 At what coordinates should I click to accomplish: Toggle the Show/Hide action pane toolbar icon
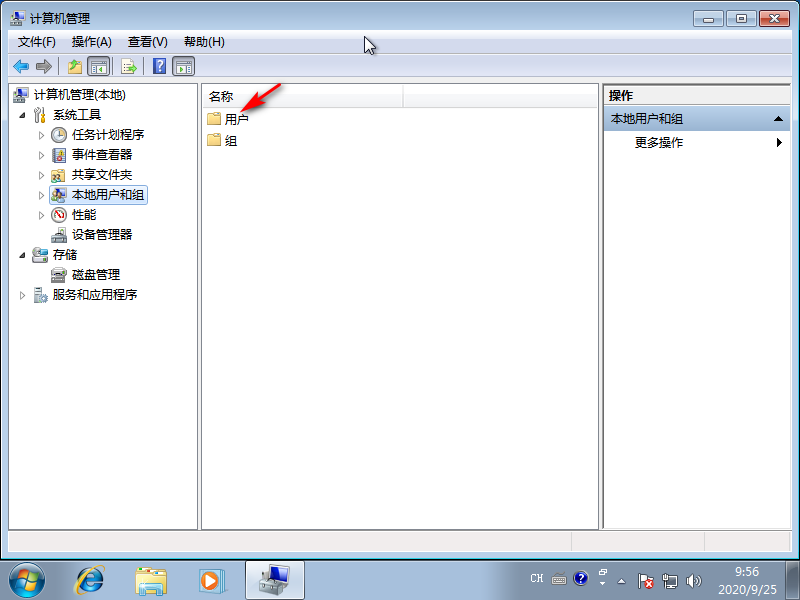(x=185, y=66)
